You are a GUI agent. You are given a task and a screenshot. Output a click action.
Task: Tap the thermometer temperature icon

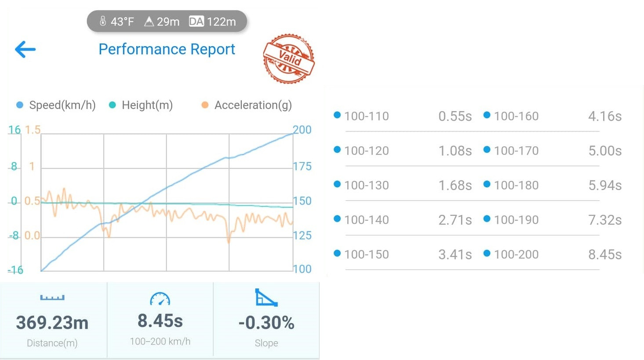point(103,21)
